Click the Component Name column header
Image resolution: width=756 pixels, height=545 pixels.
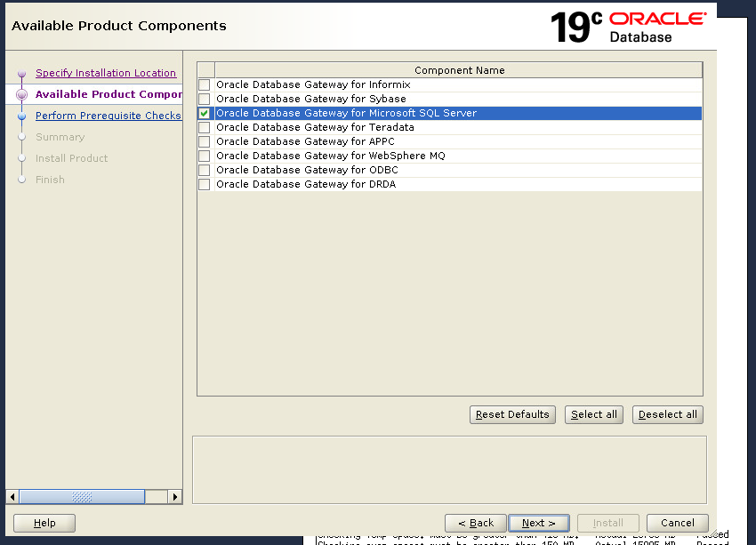[x=459, y=70]
